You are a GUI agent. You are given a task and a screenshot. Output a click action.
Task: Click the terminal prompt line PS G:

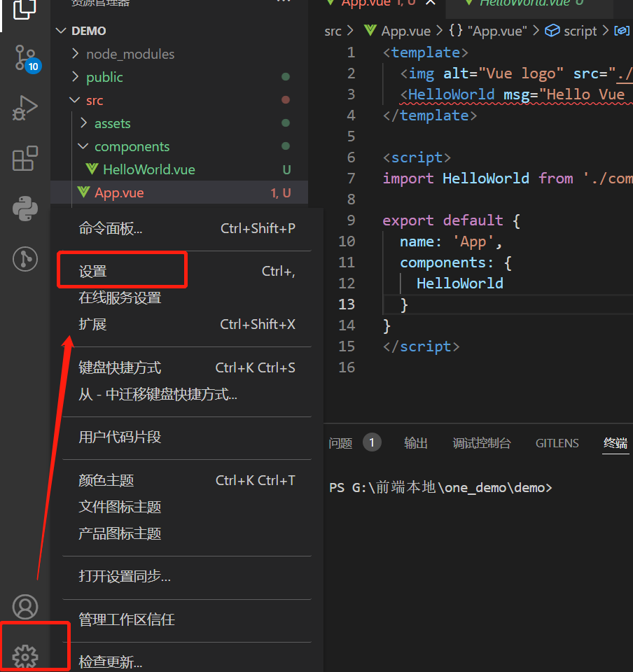440,488
